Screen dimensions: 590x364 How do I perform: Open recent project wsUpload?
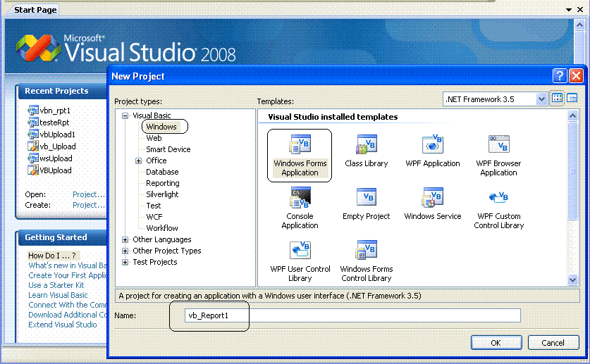click(49, 158)
